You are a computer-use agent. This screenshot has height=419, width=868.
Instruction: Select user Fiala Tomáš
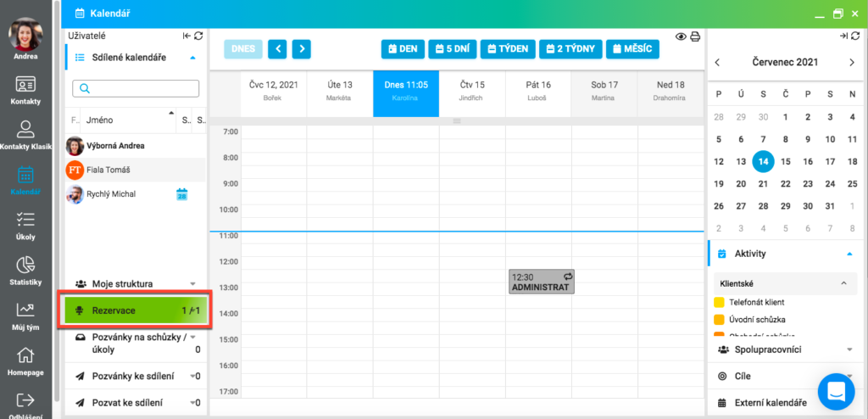135,170
